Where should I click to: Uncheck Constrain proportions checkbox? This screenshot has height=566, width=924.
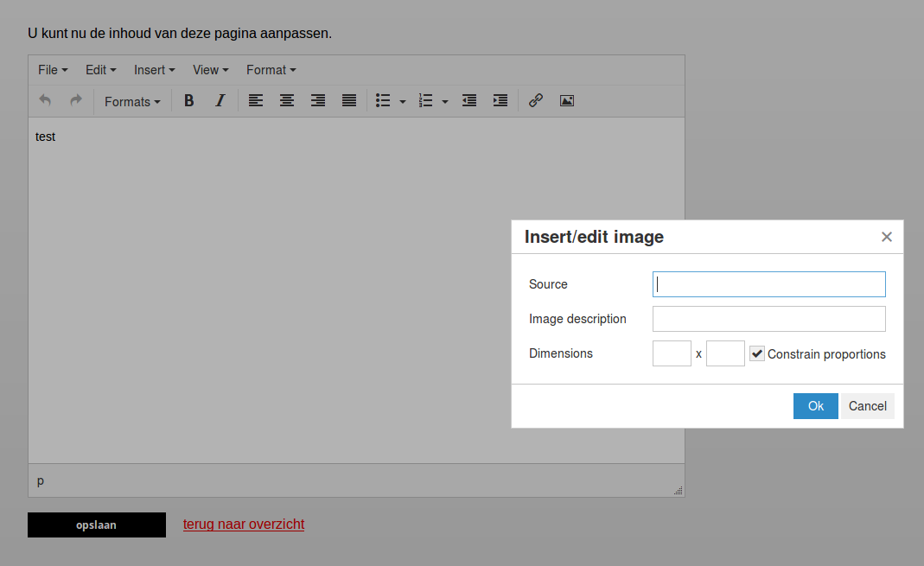[x=757, y=353]
